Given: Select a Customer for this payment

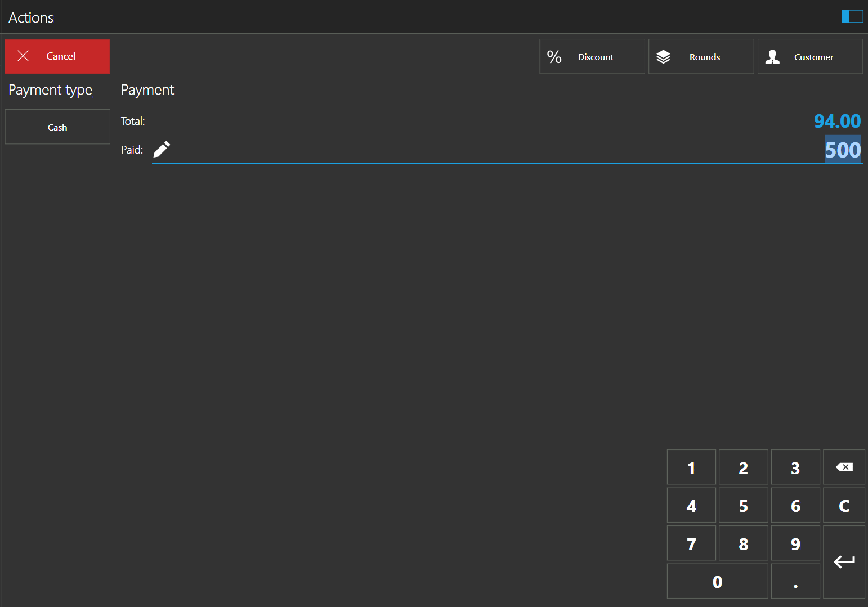Looking at the screenshot, I should [x=809, y=56].
